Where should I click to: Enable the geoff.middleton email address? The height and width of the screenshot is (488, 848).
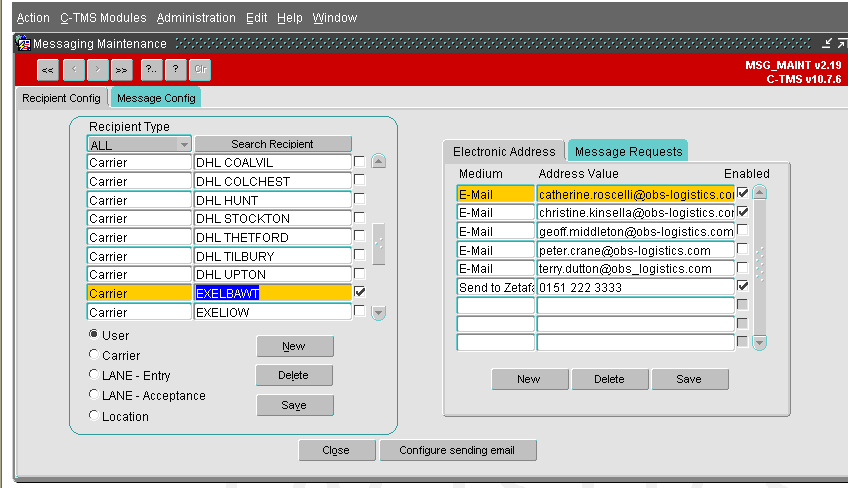coord(743,230)
